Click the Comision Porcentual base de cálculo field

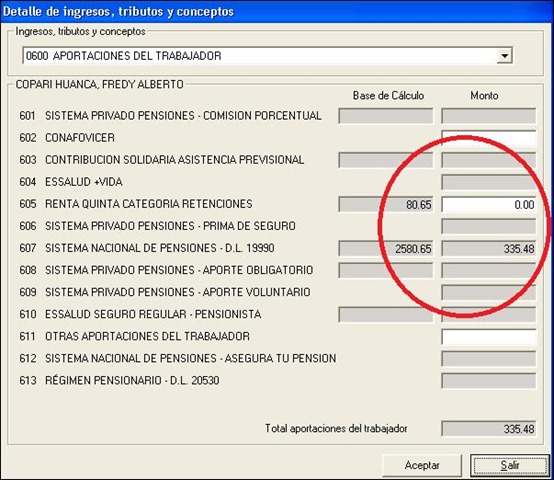386,116
